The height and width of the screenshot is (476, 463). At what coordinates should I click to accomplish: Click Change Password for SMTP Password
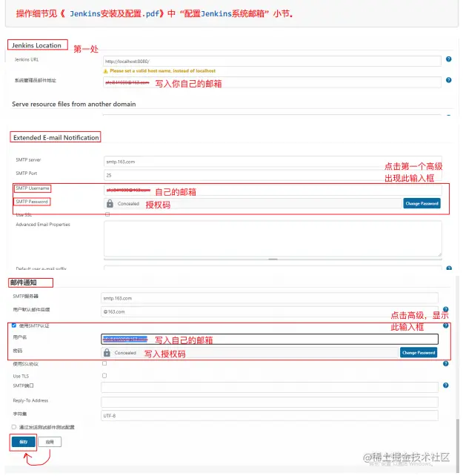point(422,203)
